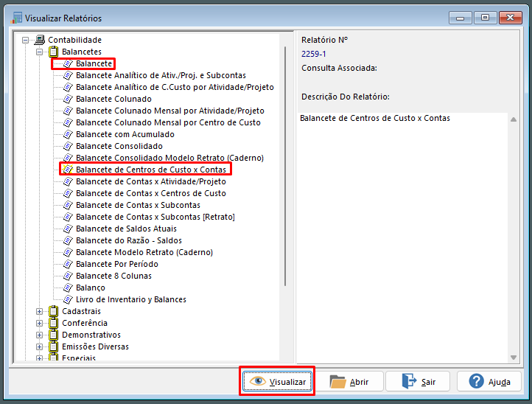This screenshot has width=532, height=404.
Task: Click the Visualizar Relatórios title bar icon
Action: pos(16,18)
